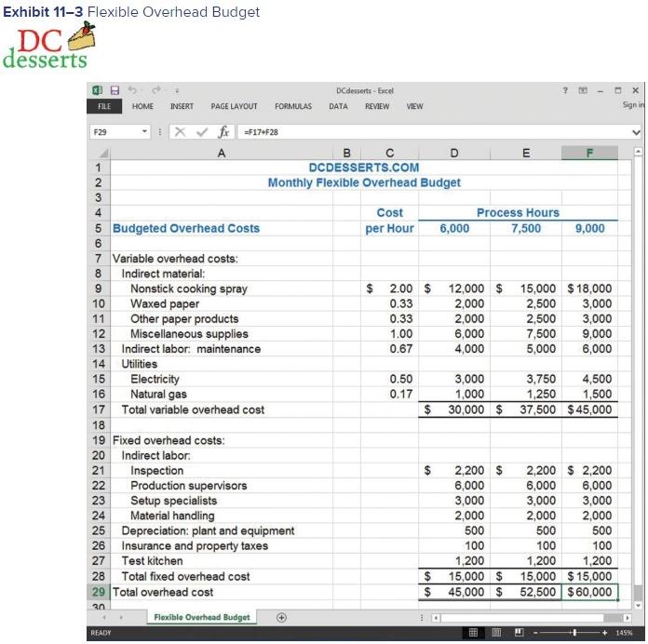Open the DATA ribbon tab
This screenshot has width=648, height=644.
coord(338,106)
